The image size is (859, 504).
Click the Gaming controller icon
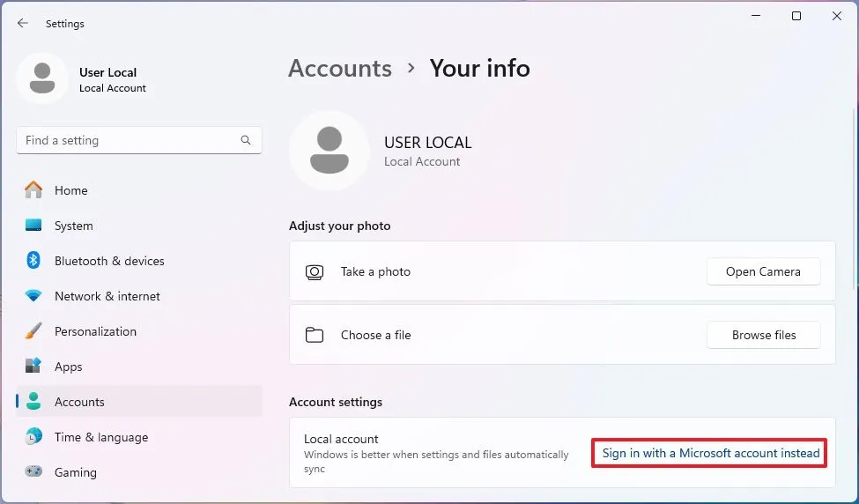[33, 471]
